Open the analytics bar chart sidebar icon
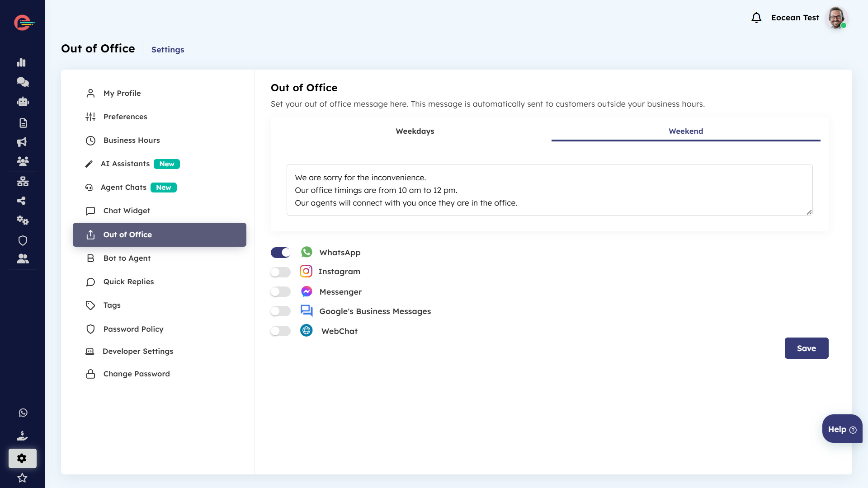 (x=22, y=62)
